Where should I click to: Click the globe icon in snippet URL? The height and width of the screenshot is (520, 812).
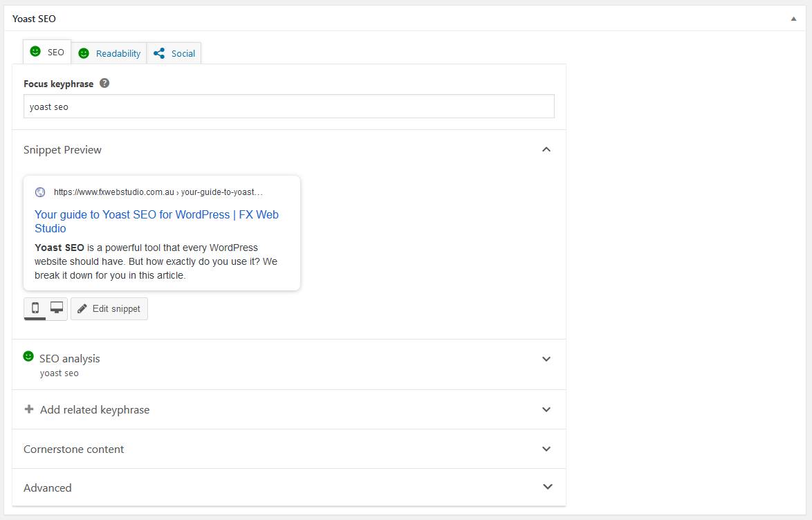(40, 192)
